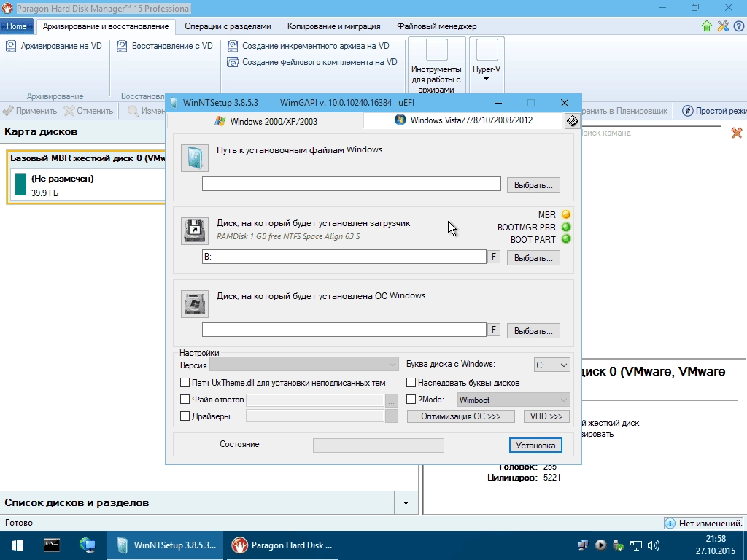Click the boot drive B: input field
The image size is (747, 560).
[344, 257]
